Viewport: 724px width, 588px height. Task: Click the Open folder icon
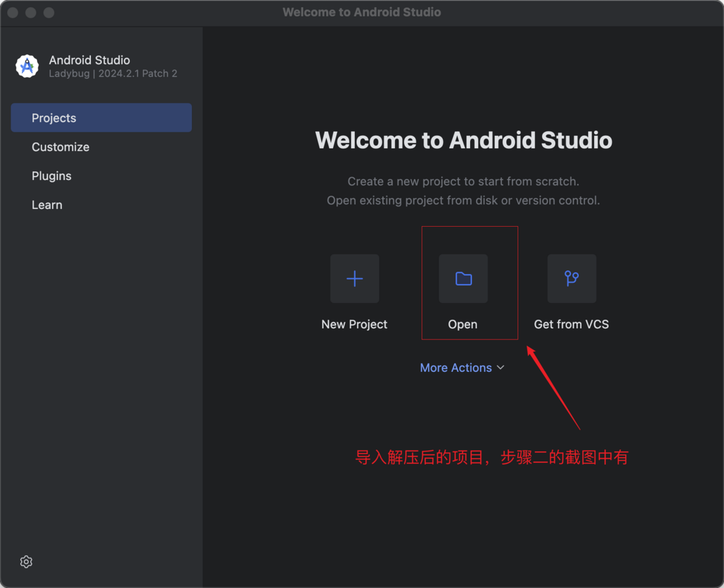coord(463,279)
